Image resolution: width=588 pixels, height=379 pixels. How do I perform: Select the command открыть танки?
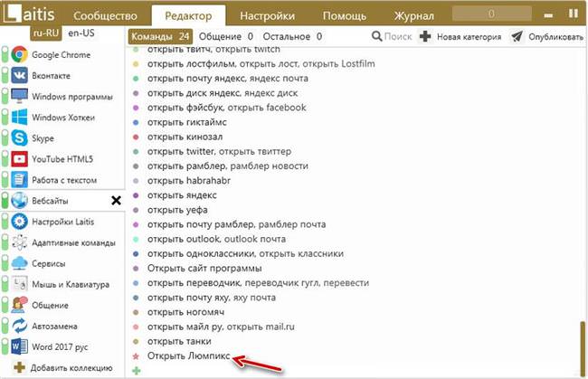[179, 341]
